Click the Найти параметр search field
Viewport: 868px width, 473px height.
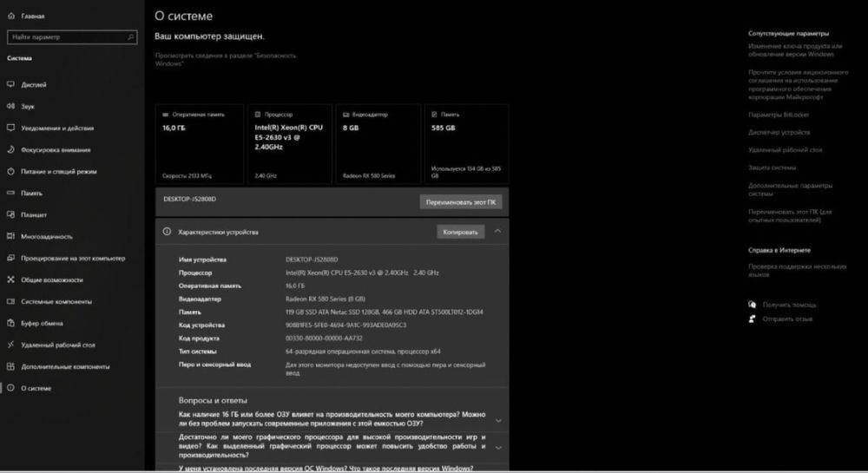pos(72,37)
